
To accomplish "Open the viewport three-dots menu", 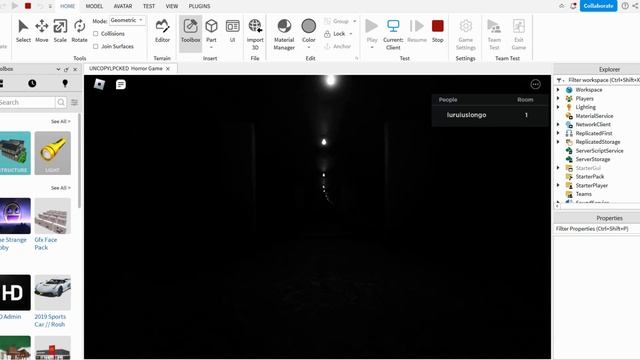I will pos(536,84).
